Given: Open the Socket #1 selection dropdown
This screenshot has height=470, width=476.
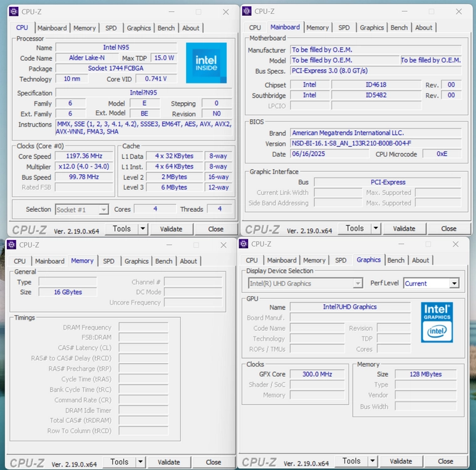Looking at the screenshot, I should (81, 210).
